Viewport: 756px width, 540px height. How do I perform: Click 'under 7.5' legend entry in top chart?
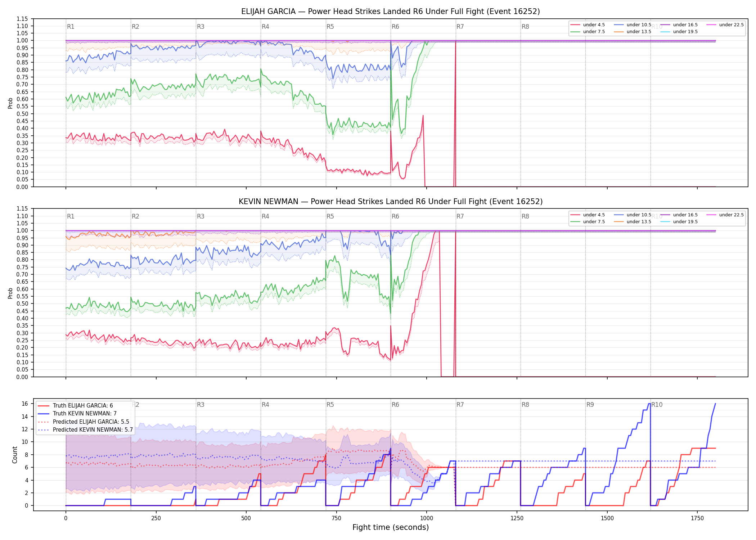(x=588, y=32)
